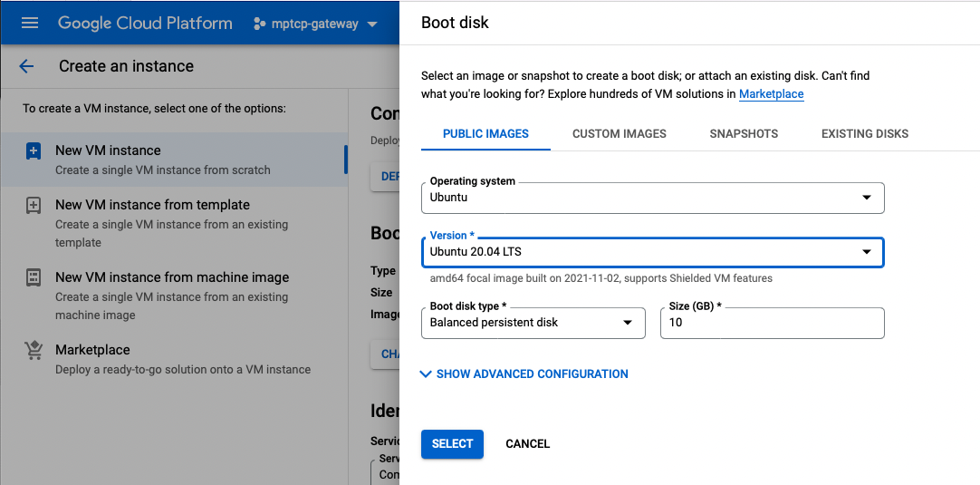Viewport: 980px width, 485px height.
Task: Click the project dots icon beside mptcp-gateway
Action: pyautogui.click(x=259, y=24)
